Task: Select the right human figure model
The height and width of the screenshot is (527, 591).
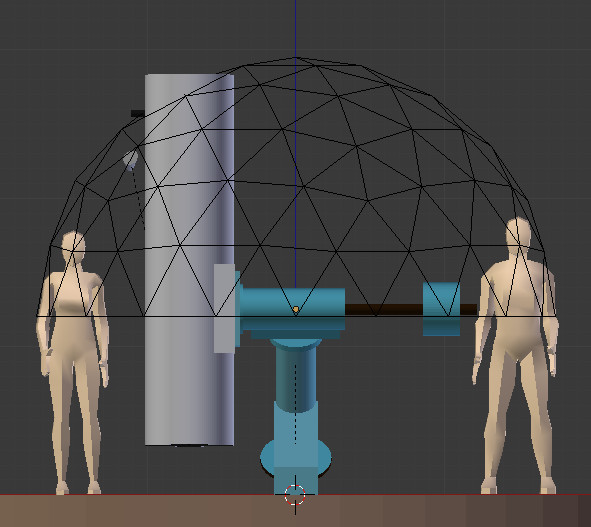Action: [516, 355]
